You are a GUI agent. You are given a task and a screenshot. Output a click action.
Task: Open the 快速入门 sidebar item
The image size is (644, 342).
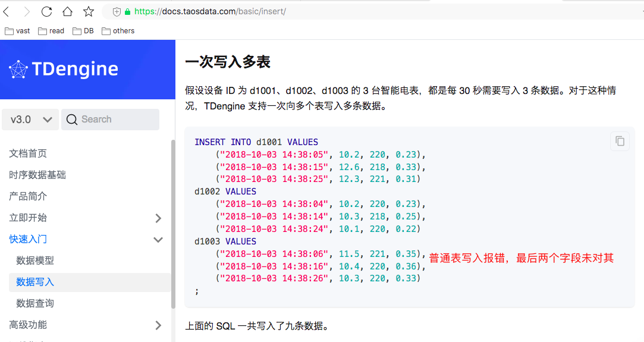28,239
